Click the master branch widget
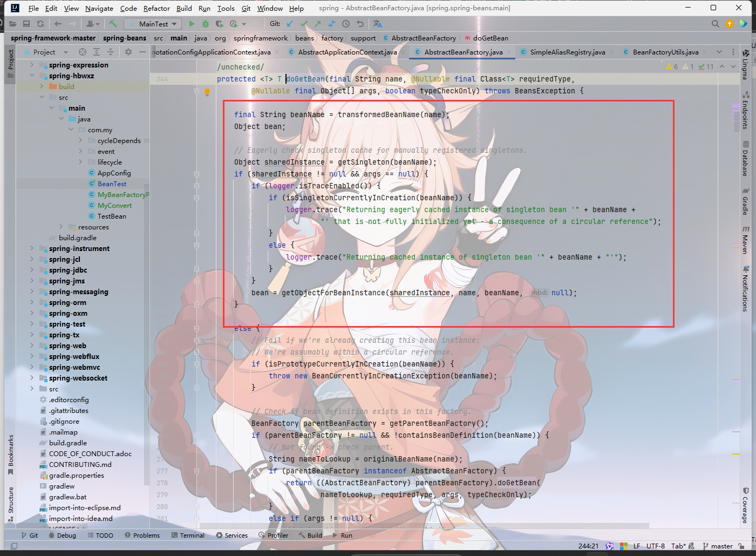The image size is (756, 556). (718, 546)
